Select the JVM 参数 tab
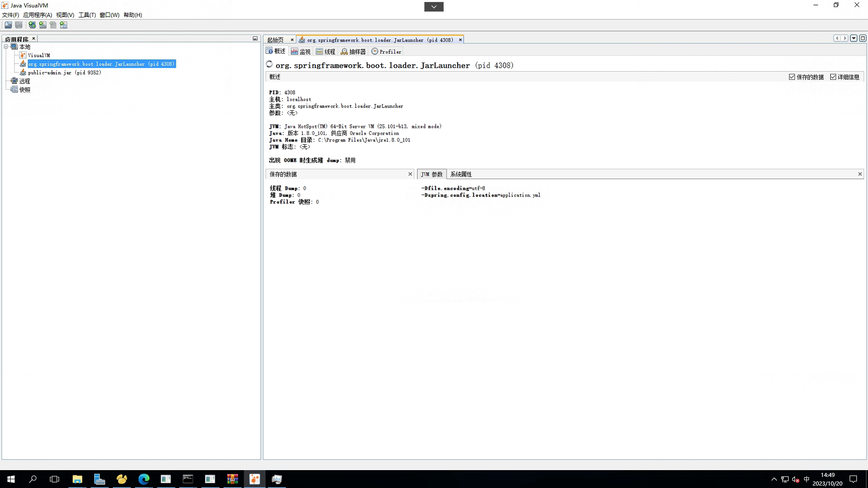The width and height of the screenshot is (868, 488). 432,174
